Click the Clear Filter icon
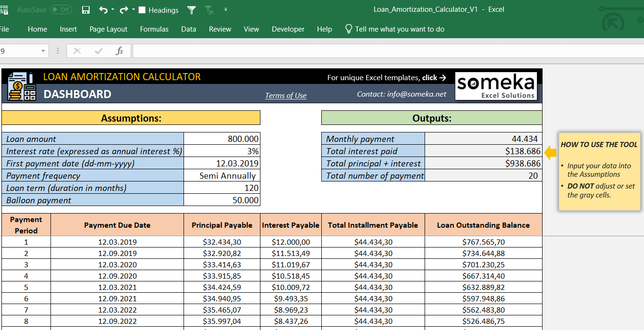Viewport: 644px width, 330px height. click(209, 10)
